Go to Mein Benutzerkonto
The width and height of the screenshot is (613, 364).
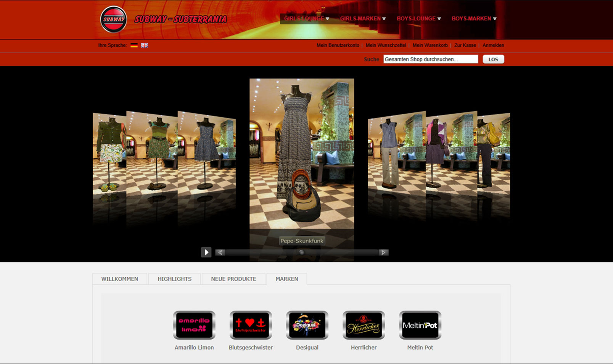(x=338, y=45)
